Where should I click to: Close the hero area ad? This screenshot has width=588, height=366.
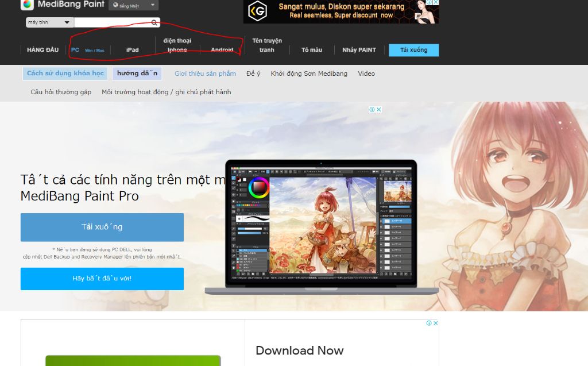pyautogui.click(x=379, y=110)
